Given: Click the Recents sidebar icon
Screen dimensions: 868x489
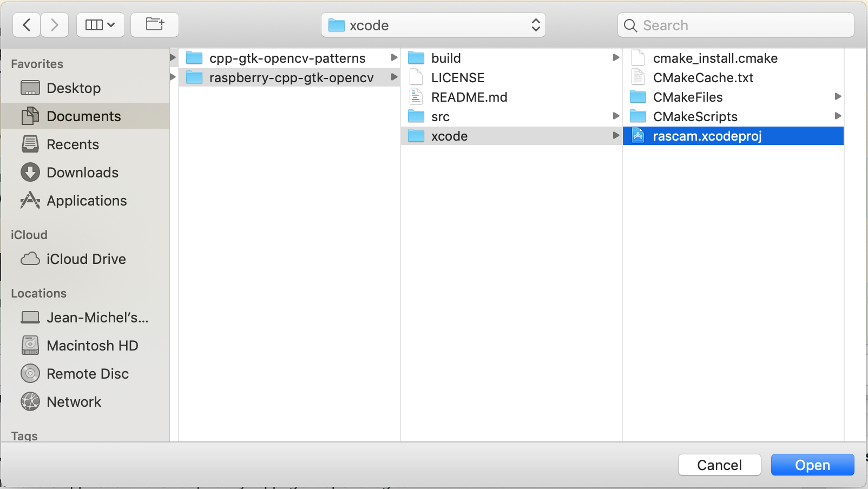Looking at the screenshot, I should pos(30,144).
